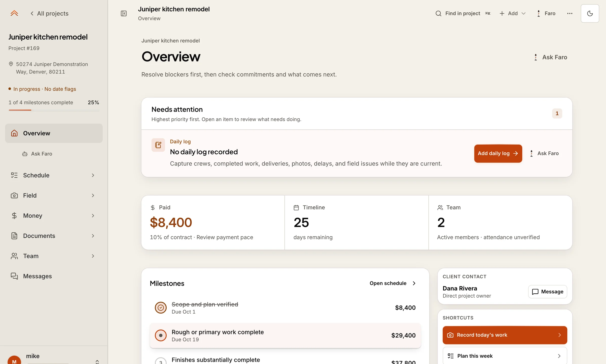
Task: Open Find in project search
Action: [x=463, y=13]
